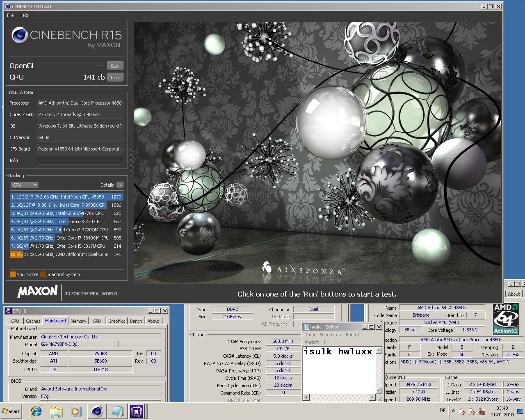The image size is (525, 420).
Task: Select ranking entry Intel Core i7-3720QM
Action: 66,230
